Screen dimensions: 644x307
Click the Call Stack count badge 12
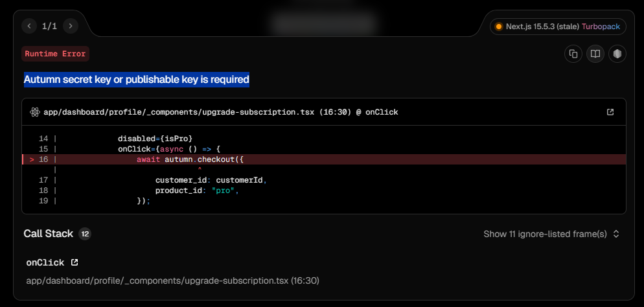point(85,234)
